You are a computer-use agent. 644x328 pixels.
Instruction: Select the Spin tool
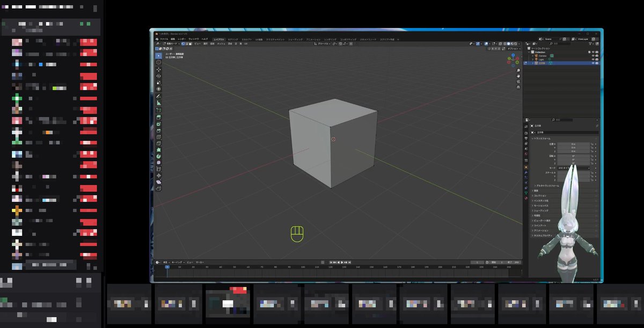158,156
